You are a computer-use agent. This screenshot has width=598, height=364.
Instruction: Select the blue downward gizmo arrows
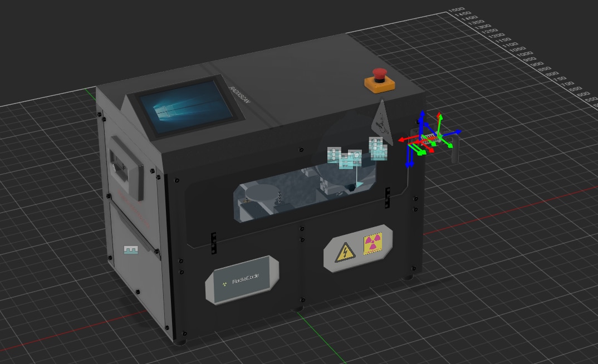[409, 156]
